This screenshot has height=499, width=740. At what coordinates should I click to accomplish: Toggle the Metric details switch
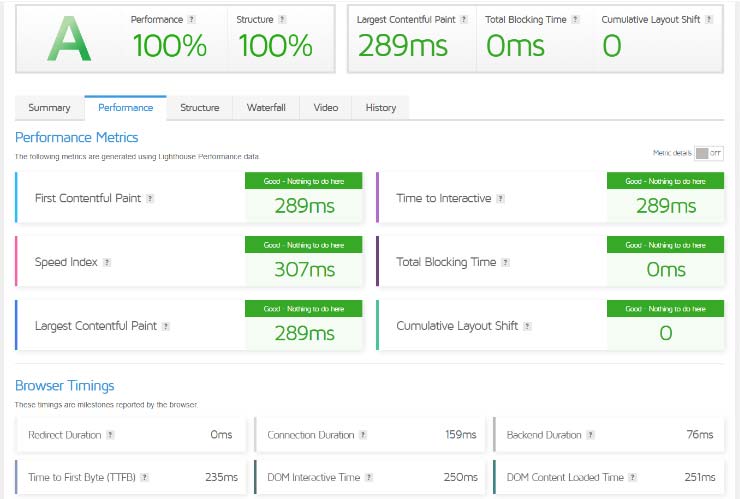(708, 153)
